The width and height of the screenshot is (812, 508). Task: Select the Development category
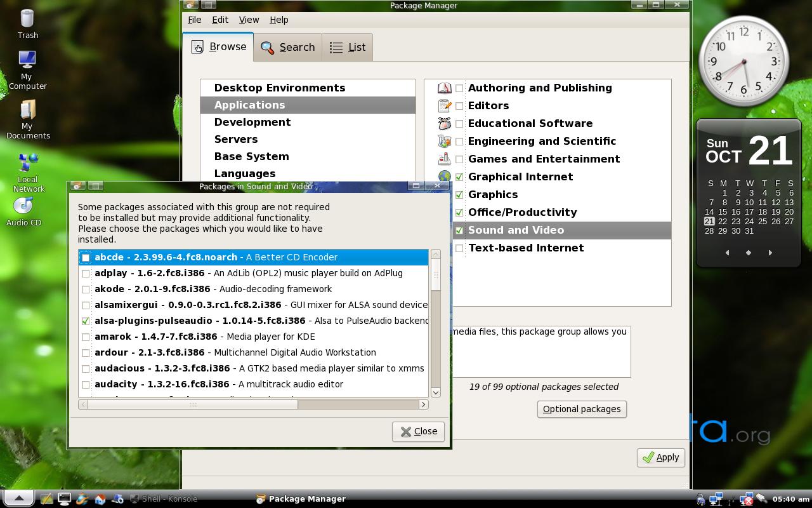[x=308, y=122]
